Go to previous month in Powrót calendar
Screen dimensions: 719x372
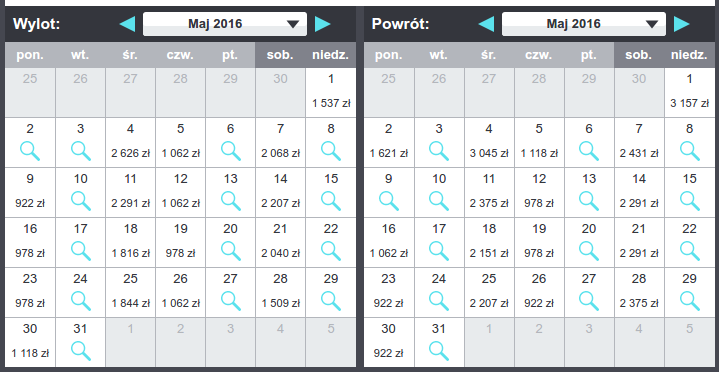click(486, 24)
